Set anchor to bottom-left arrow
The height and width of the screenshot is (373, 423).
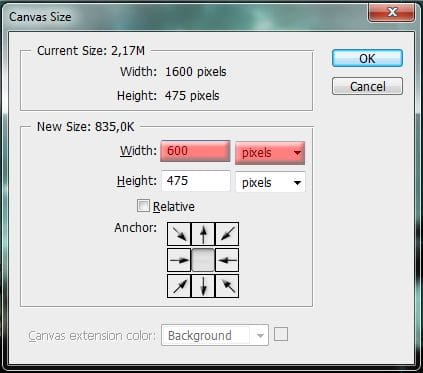pyautogui.click(x=179, y=286)
